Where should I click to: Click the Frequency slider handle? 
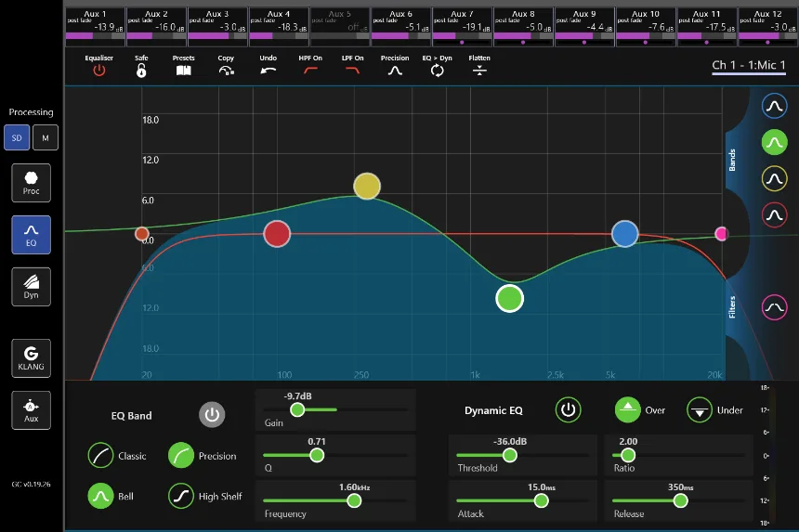[354, 501]
